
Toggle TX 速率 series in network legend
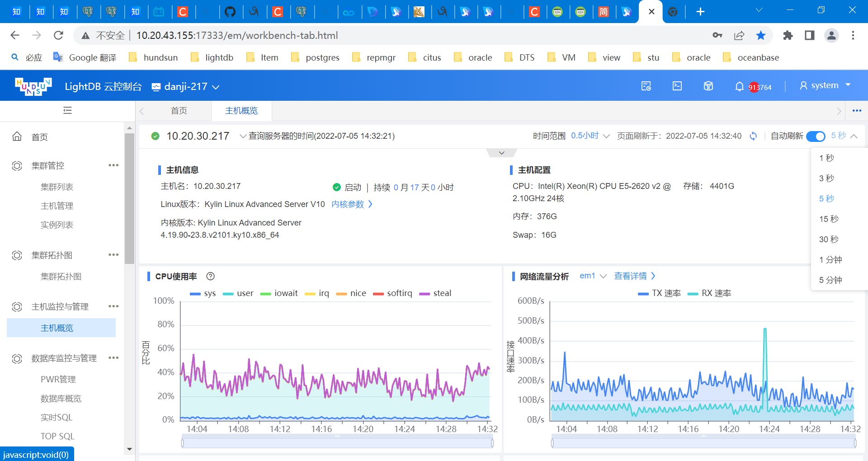point(659,293)
